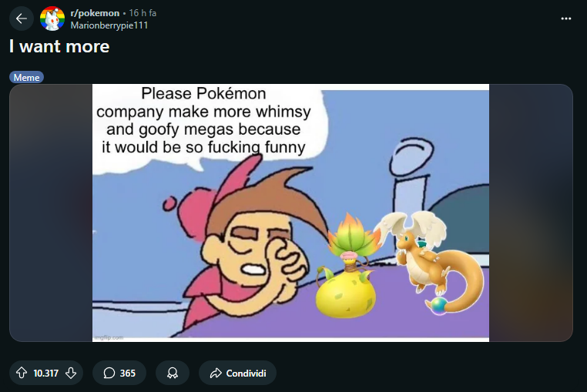Give an award with the award icon
Image resolution: width=587 pixels, height=392 pixels.
(173, 374)
